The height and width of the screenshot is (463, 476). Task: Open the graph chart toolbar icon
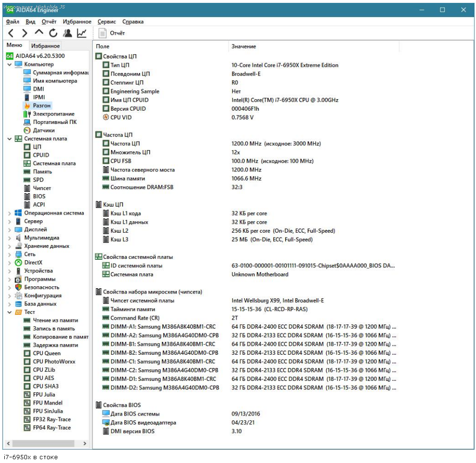[82, 33]
